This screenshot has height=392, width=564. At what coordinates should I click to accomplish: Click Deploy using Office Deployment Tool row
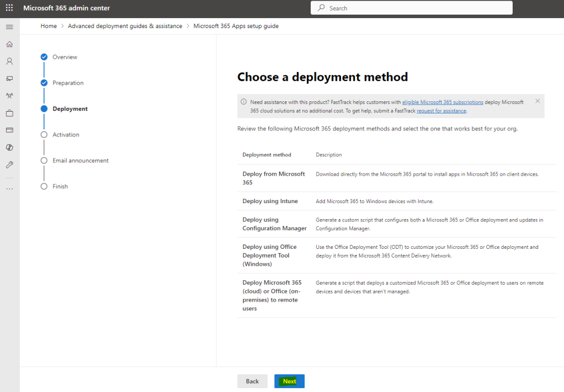(x=397, y=255)
